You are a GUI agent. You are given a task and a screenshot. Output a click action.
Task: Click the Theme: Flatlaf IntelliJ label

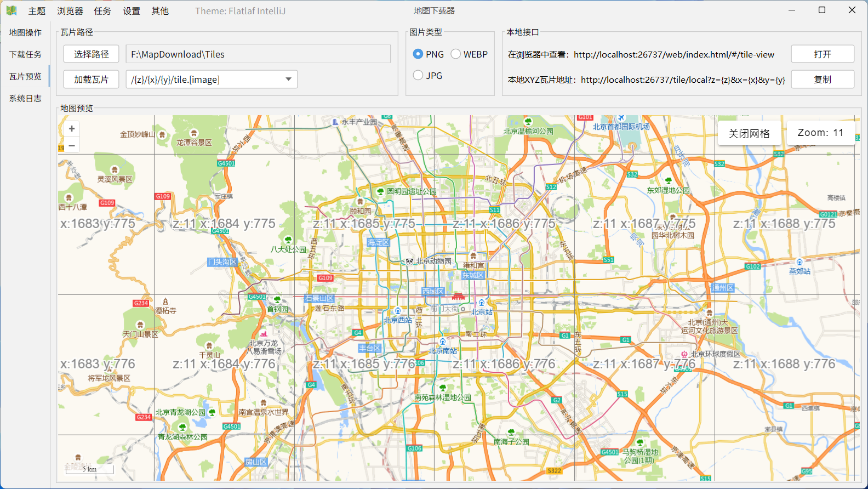click(241, 11)
